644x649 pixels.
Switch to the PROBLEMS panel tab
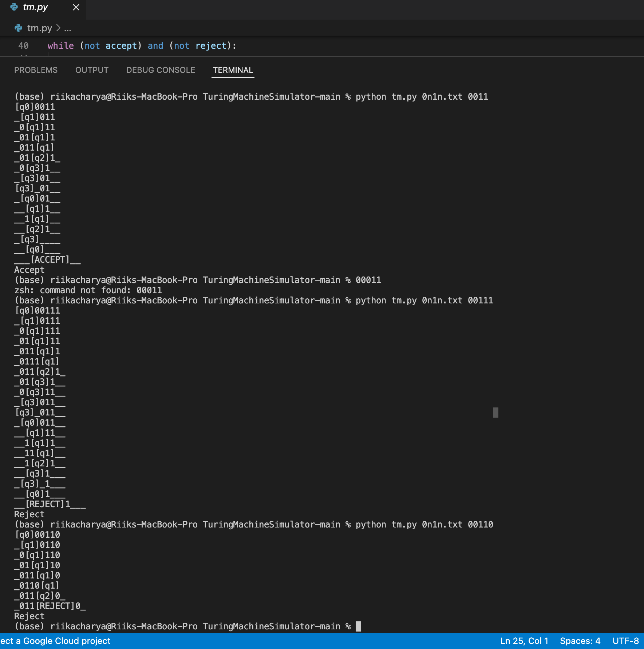(x=36, y=70)
